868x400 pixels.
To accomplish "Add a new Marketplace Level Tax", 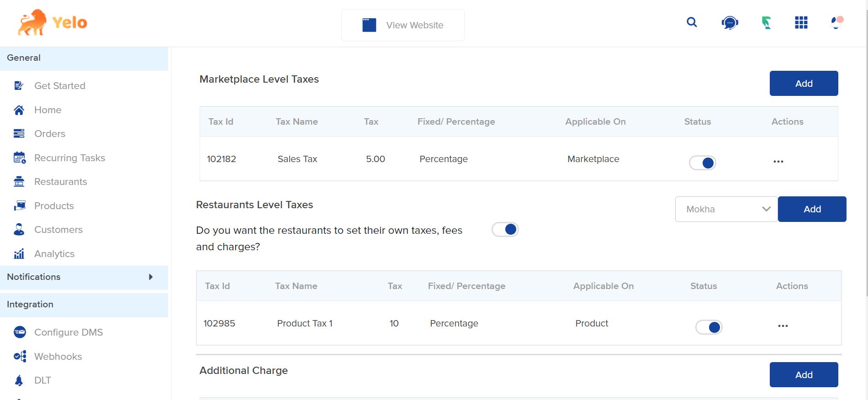I will click(x=804, y=84).
